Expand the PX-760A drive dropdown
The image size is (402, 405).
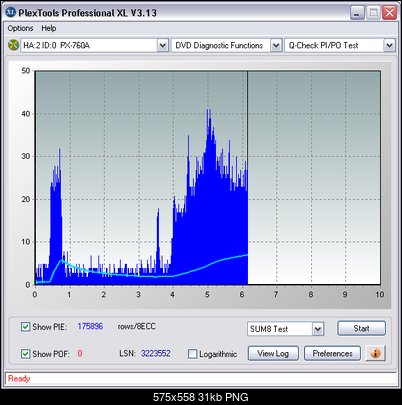click(162, 45)
